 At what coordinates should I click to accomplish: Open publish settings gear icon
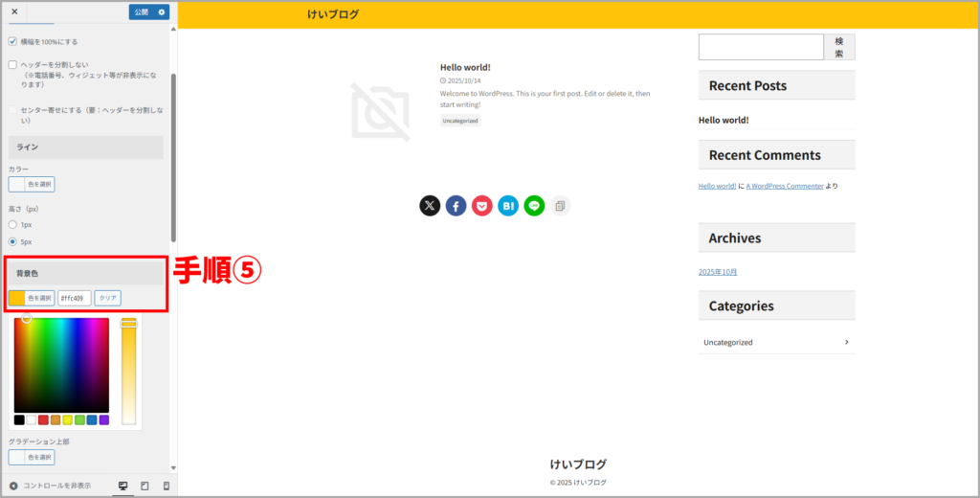point(162,11)
